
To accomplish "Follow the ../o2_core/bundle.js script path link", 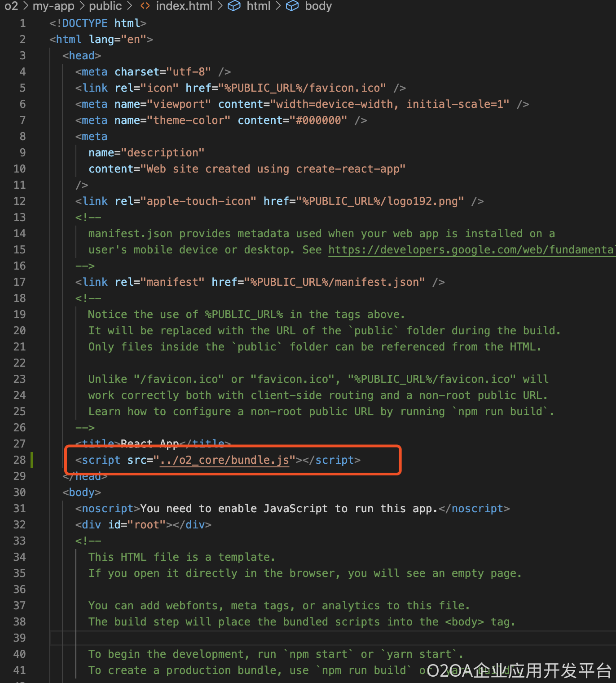I will point(224,460).
